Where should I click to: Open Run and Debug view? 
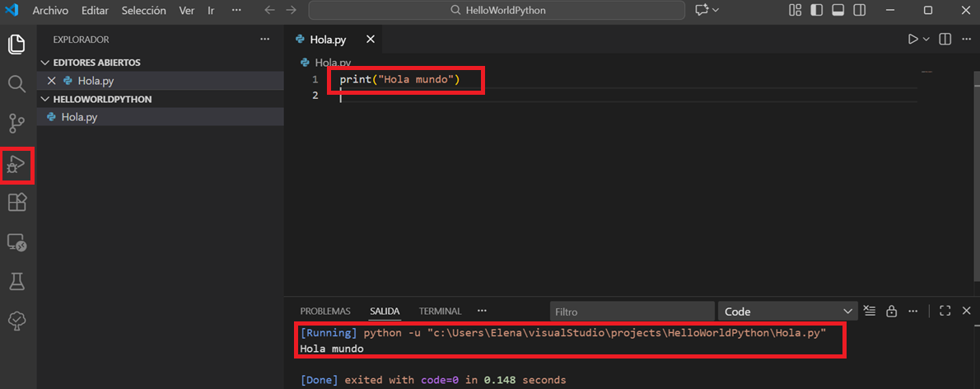(17, 166)
